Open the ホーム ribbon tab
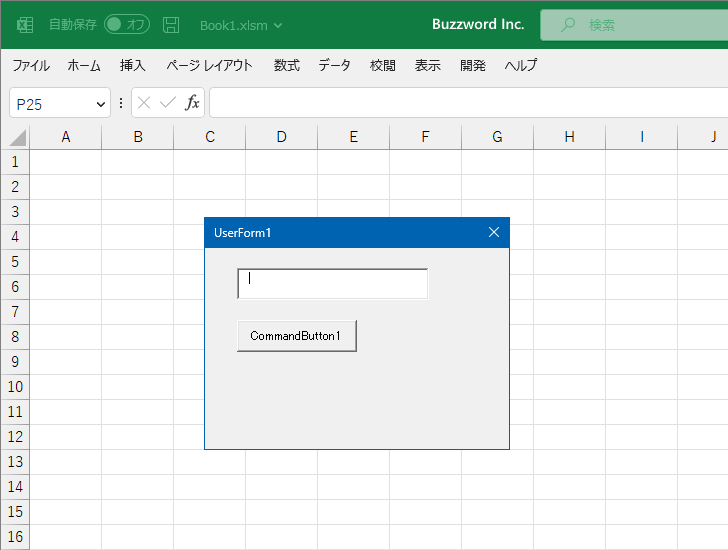728x550 pixels. tap(84, 65)
